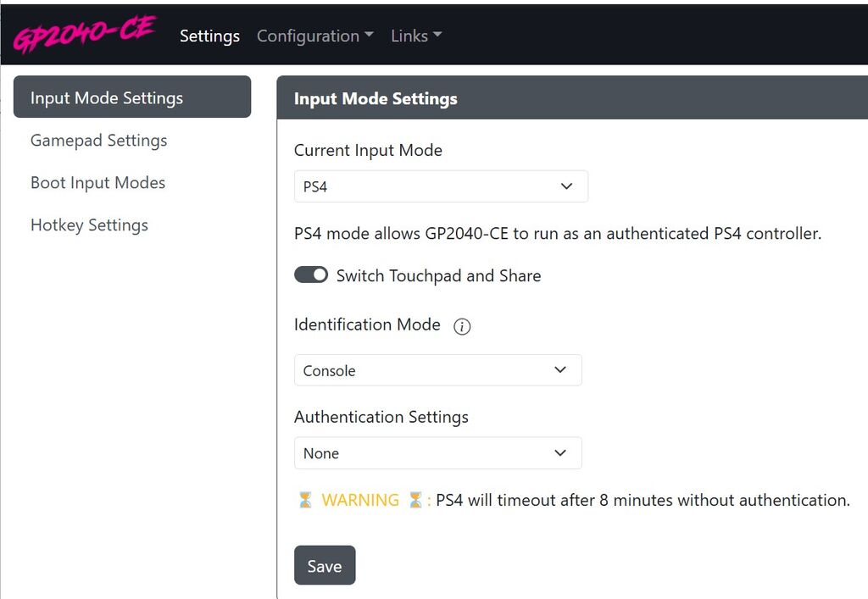This screenshot has width=868, height=599.
Task: Click the Authentication Settings label
Action: point(381,417)
